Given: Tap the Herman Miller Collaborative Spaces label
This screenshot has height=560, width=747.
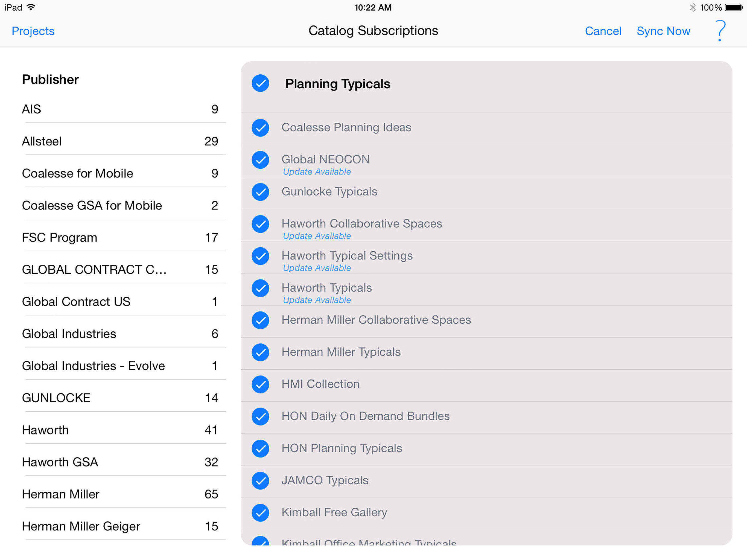Looking at the screenshot, I should coord(376,320).
